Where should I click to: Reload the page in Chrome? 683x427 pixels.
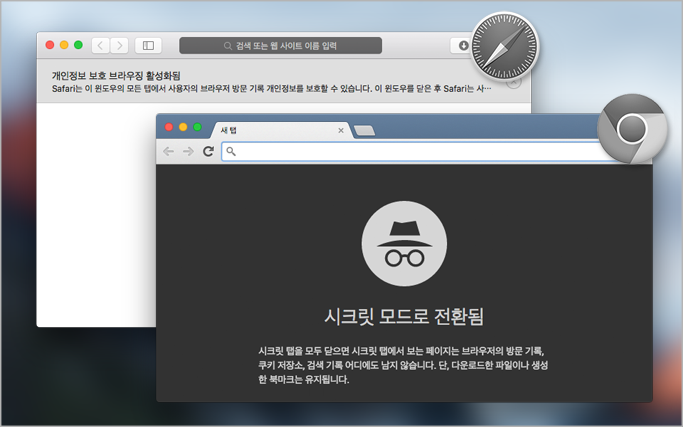pyautogui.click(x=208, y=151)
